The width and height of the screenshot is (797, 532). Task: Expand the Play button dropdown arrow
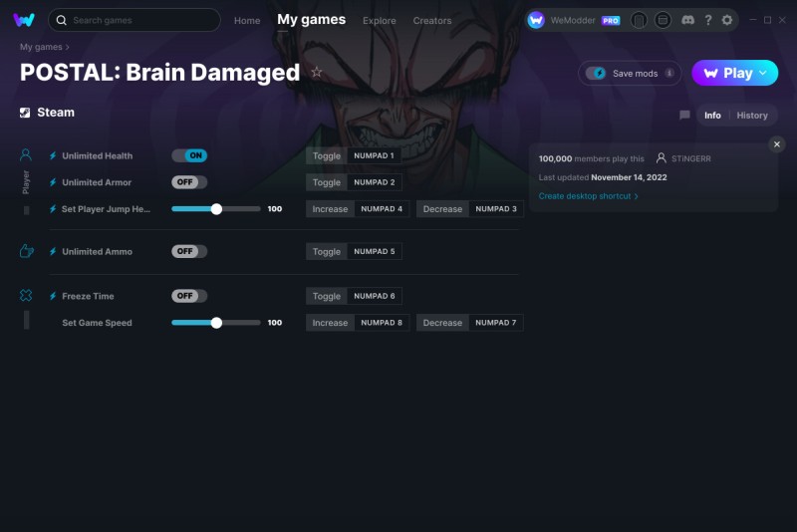click(x=763, y=73)
